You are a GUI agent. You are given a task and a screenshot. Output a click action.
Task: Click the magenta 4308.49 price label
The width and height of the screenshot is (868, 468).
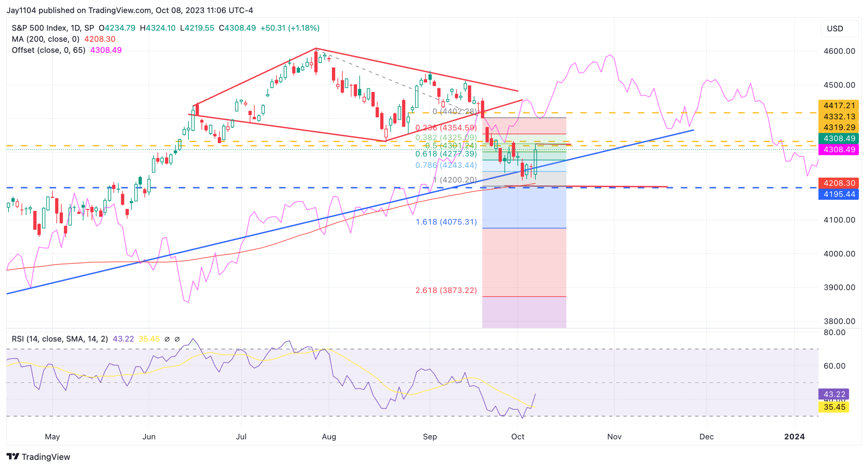(839, 149)
